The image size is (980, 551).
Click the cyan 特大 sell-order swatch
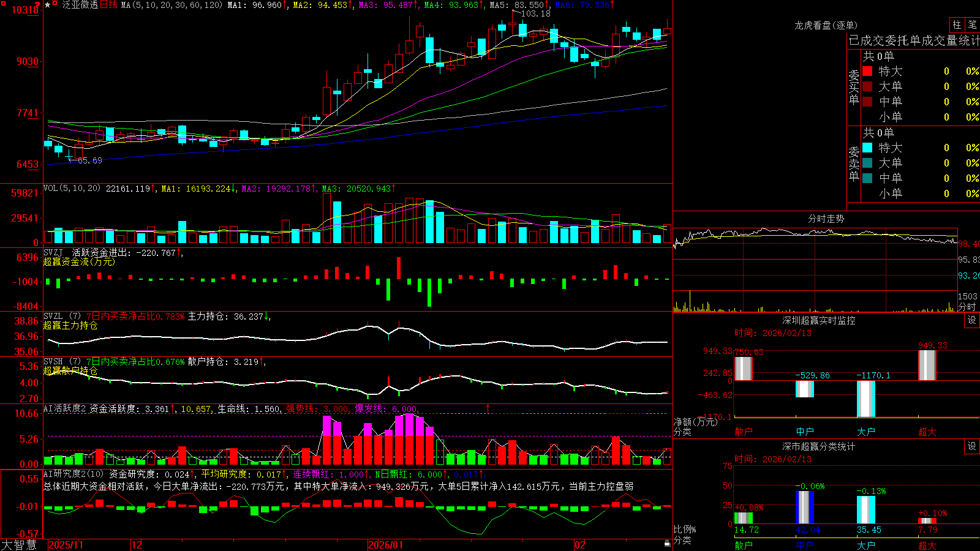pos(867,148)
